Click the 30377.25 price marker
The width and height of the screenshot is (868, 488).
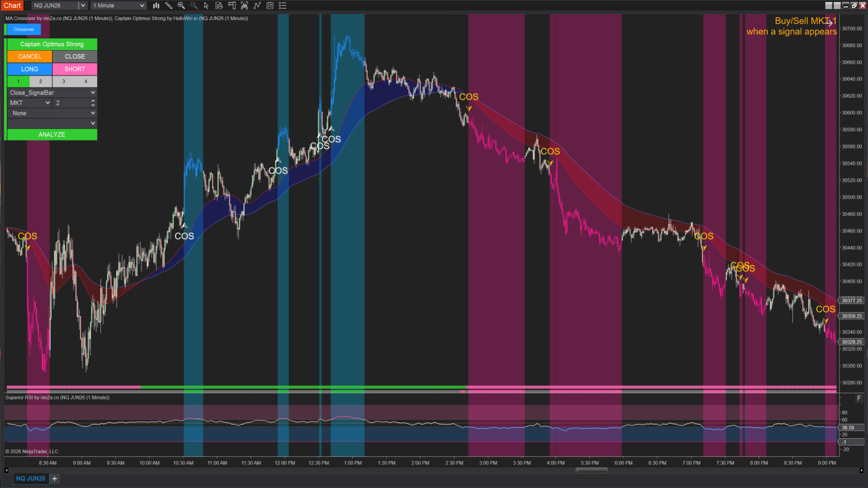click(x=852, y=300)
